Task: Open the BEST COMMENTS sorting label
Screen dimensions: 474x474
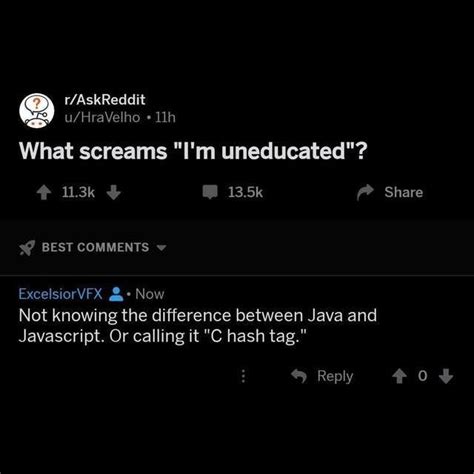Action: pos(95,247)
